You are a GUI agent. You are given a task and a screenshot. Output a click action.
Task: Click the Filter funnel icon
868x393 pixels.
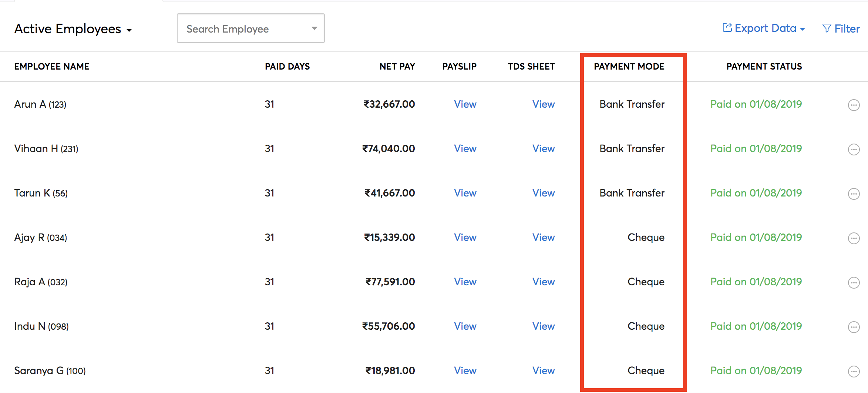point(827,28)
